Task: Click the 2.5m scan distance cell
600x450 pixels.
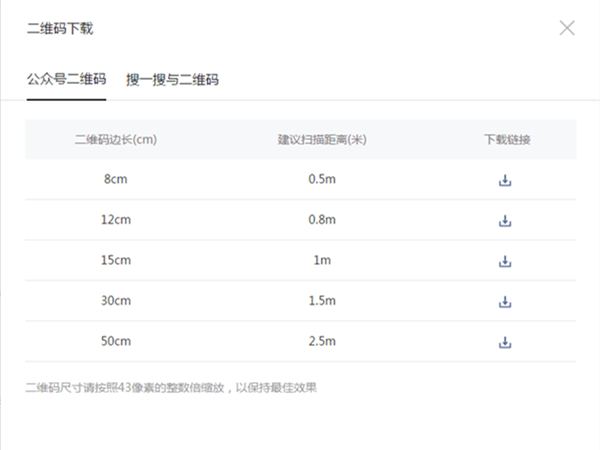Action: pos(322,342)
